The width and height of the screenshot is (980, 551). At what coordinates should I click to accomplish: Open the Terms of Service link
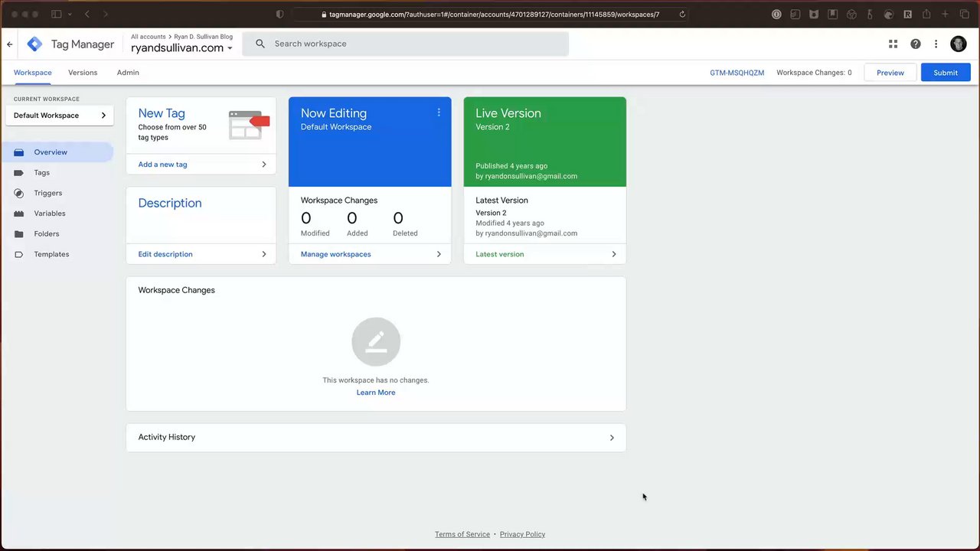pyautogui.click(x=462, y=534)
